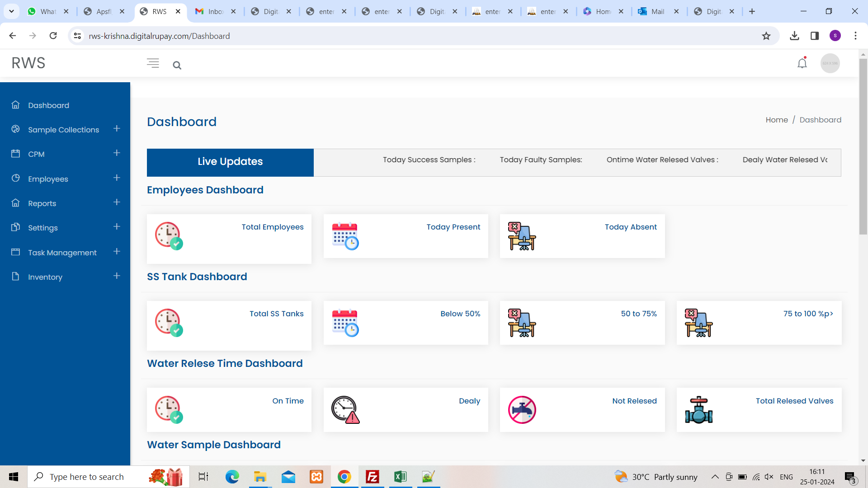Click the Home breadcrumb link
The image size is (868, 488).
pyautogui.click(x=777, y=120)
